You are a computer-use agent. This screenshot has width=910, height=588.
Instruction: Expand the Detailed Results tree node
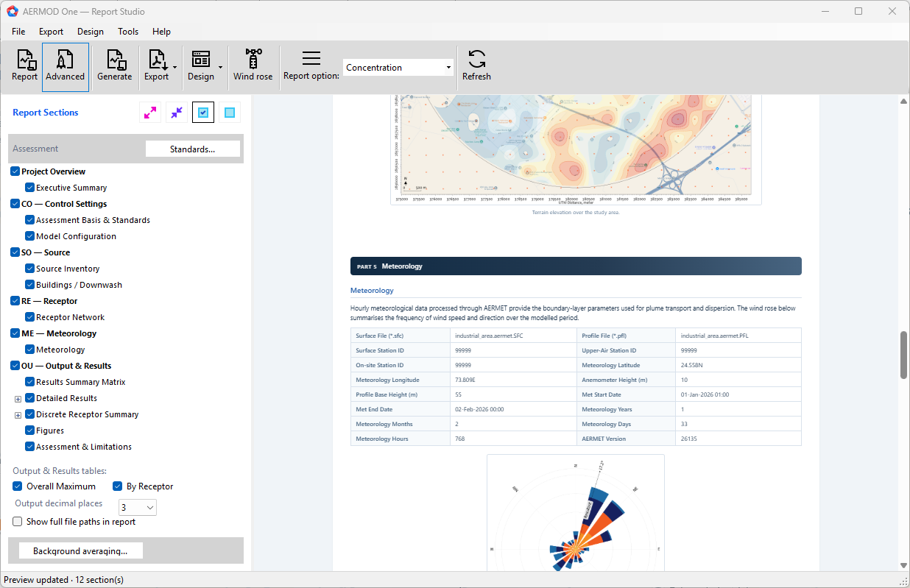(18, 398)
